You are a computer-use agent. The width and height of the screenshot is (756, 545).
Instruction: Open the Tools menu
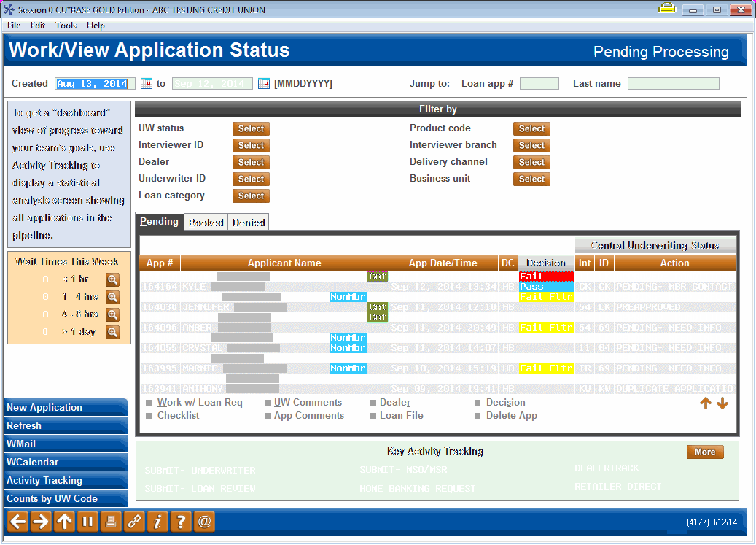click(x=66, y=25)
